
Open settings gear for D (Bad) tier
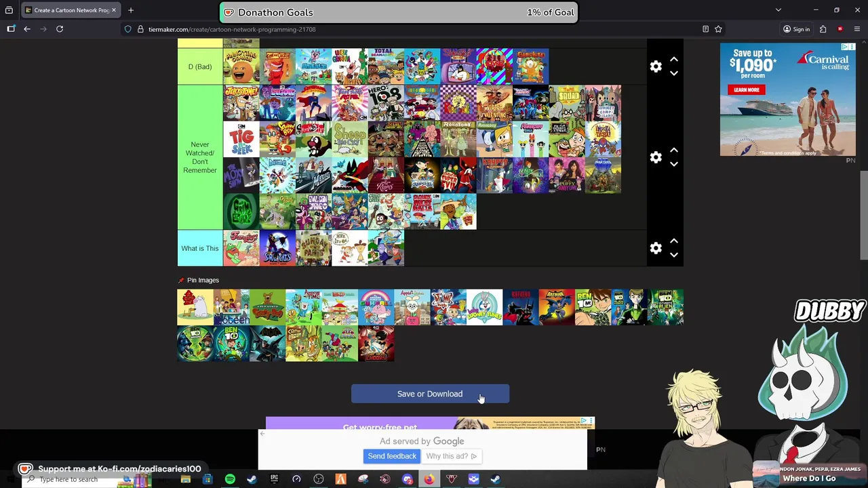[656, 66]
